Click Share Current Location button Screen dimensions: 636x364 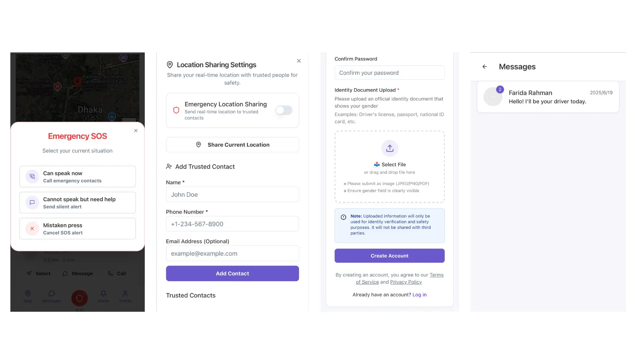[233, 145]
